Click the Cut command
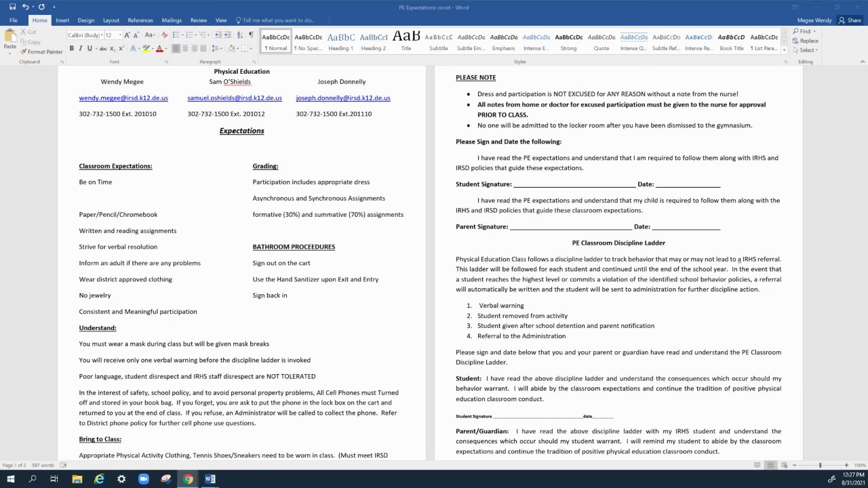 tap(28, 32)
